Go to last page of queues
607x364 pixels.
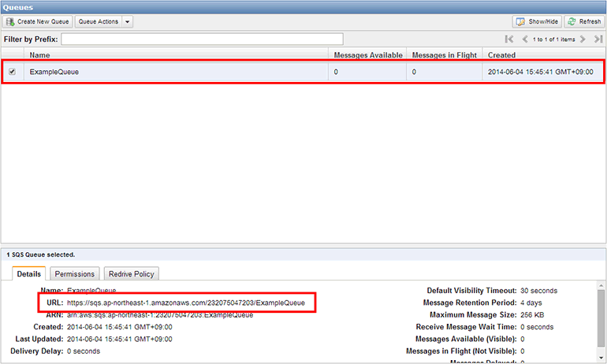pyautogui.click(x=597, y=39)
